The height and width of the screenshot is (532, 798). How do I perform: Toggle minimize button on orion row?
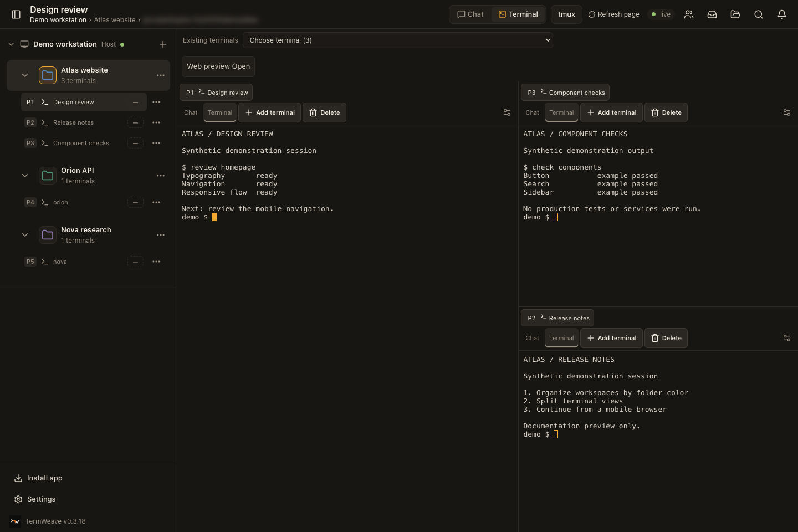(x=135, y=202)
